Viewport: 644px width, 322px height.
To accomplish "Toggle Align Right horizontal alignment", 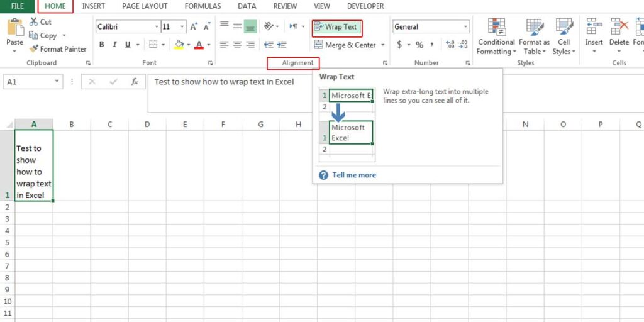I will coord(250,45).
